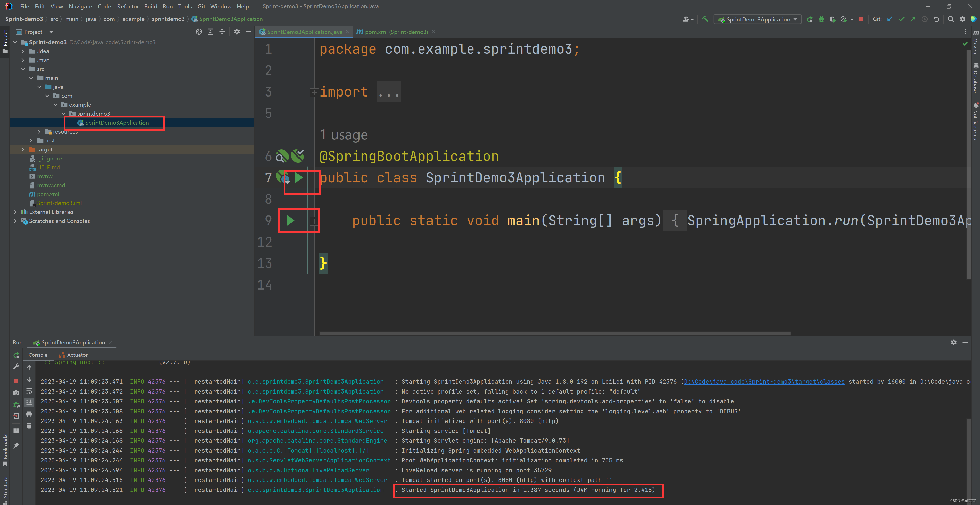The height and width of the screenshot is (505, 980).
Task: Toggle Scroll to the End in the console
Action: click(29, 402)
